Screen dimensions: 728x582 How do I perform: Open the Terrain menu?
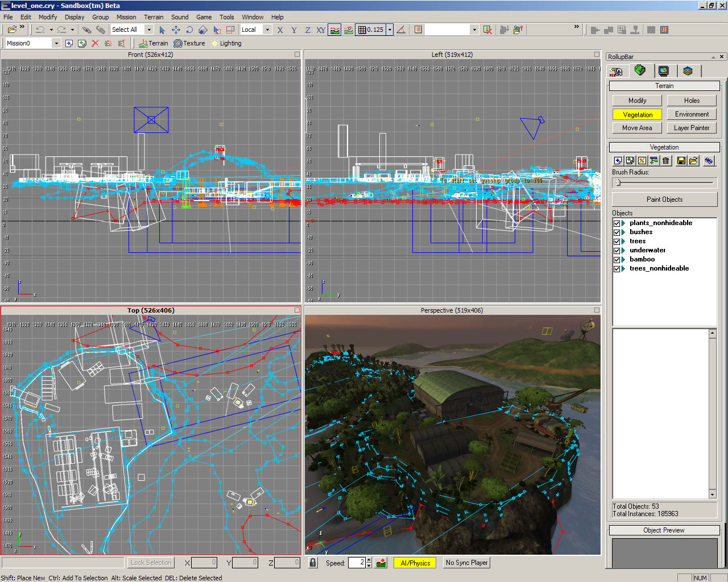pos(154,17)
